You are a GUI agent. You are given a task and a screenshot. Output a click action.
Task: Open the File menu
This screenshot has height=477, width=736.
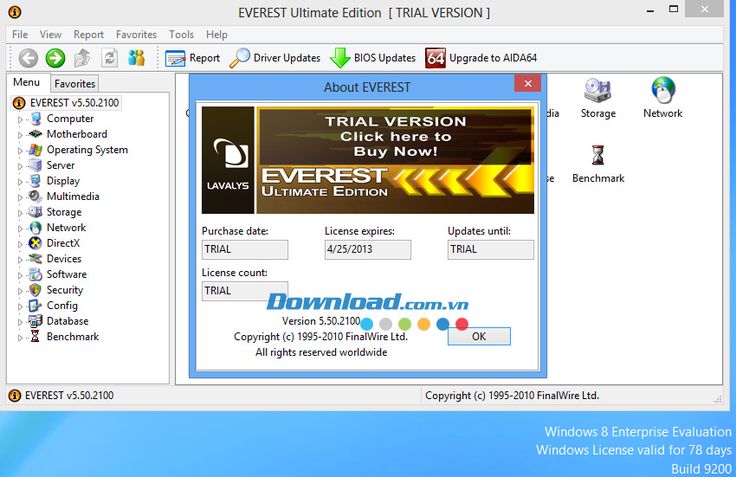20,34
